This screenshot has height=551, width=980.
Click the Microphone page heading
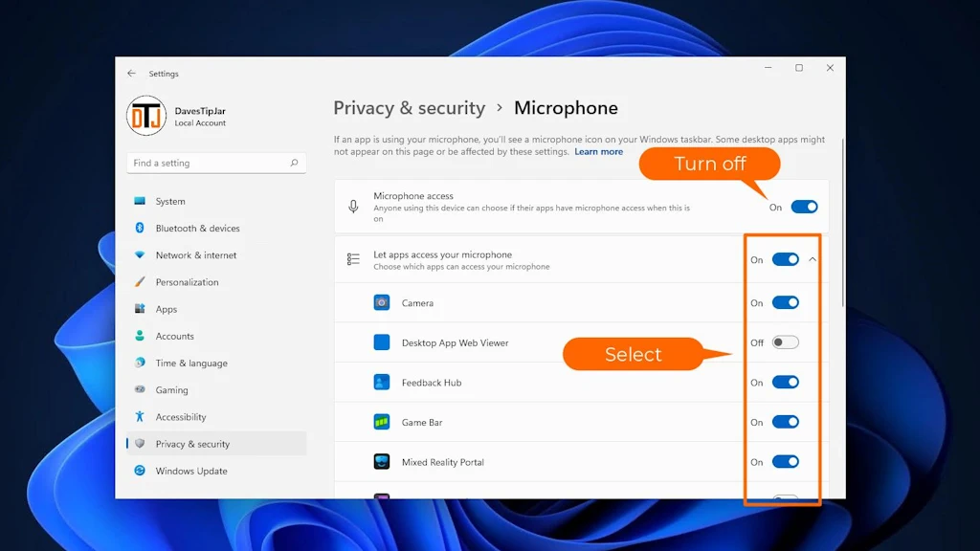(566, 108)
